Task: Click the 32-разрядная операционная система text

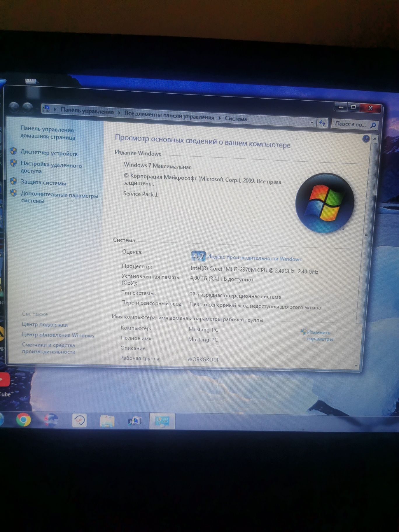Action: [235, 296]
